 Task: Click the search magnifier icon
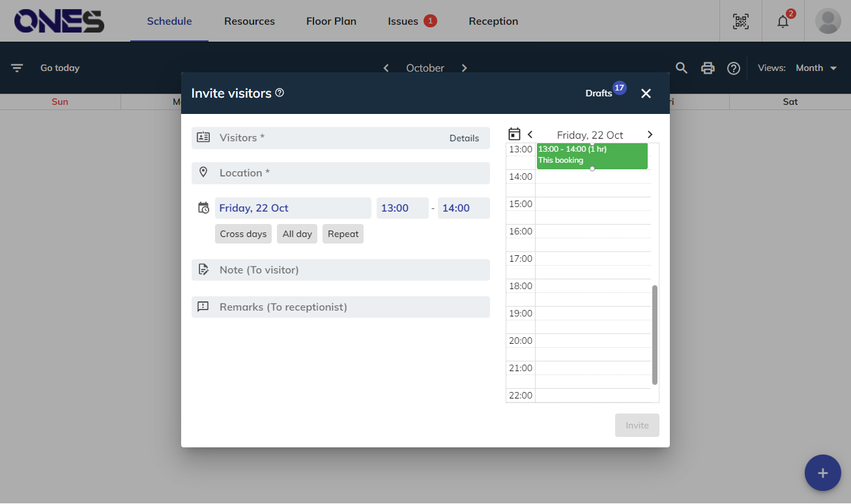(x=682, y=68)
